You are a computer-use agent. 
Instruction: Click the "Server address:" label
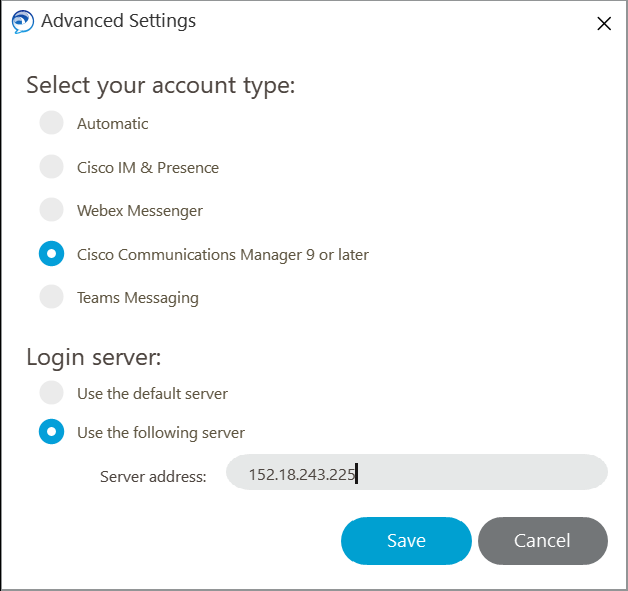tap(153, 477)
